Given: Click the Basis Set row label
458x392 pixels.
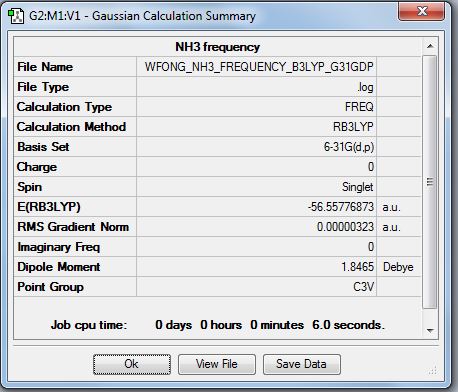Looking at the screenshot, I should (43, 147).
